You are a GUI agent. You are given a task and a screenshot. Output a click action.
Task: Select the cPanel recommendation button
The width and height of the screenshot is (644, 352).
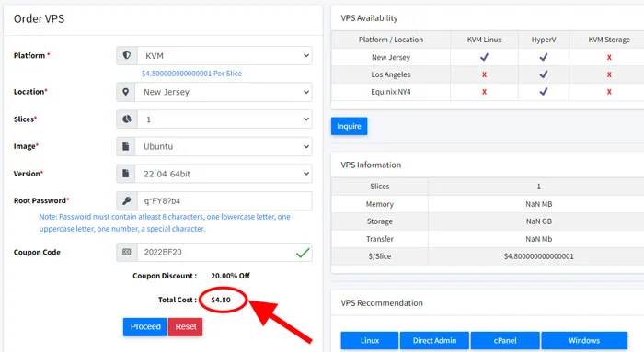[505, 341]
